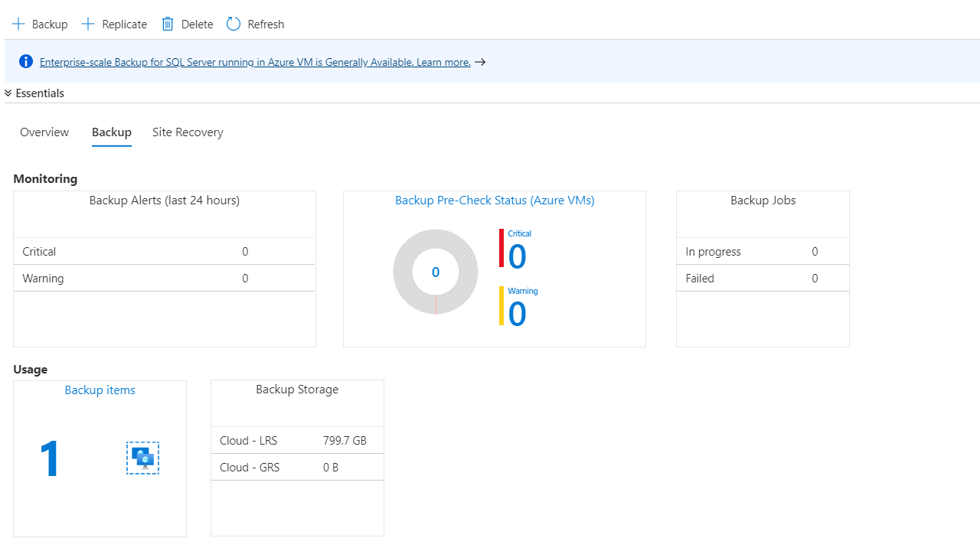Click the virtual machine backup item icon
Screen dimensions: 980x551
(142, 458)
